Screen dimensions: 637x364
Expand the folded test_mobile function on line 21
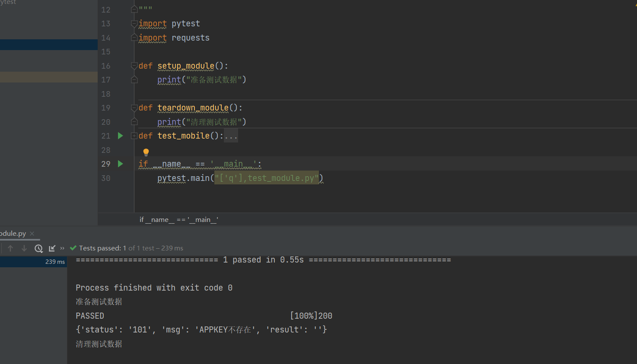click(x=134, y=136)
